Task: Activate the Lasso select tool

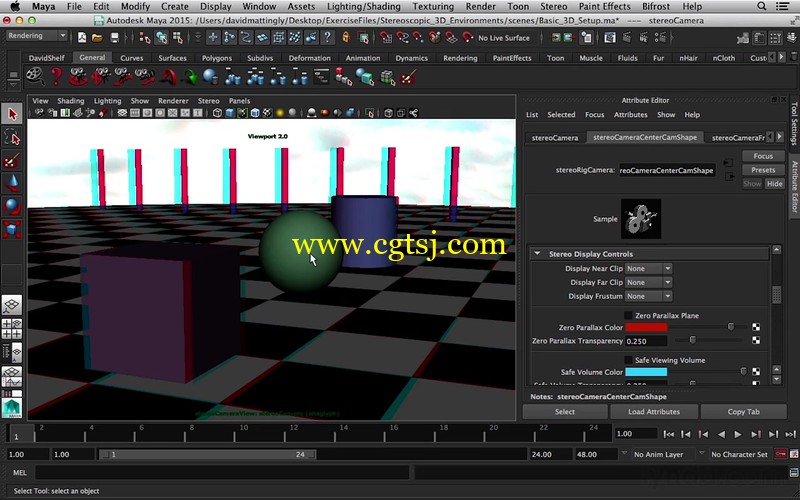Action: pyautogui.click(x=12, y=137)
